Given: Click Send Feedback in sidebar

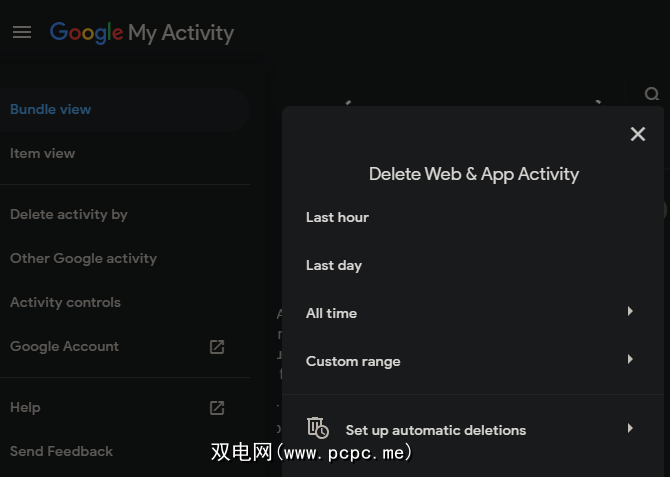Looking at the screenshot, I should point(61,452).
